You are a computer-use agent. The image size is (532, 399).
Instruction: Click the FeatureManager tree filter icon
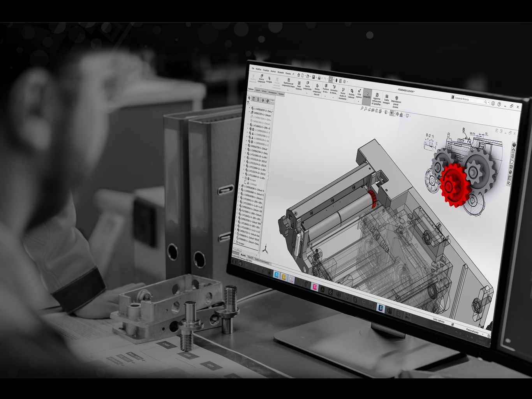click(x=248, y=103)
